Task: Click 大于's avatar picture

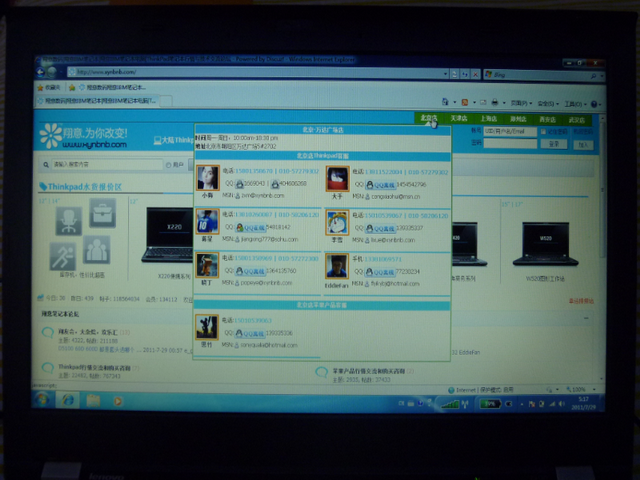Action: pyautogui.click(x=337, y=178)
